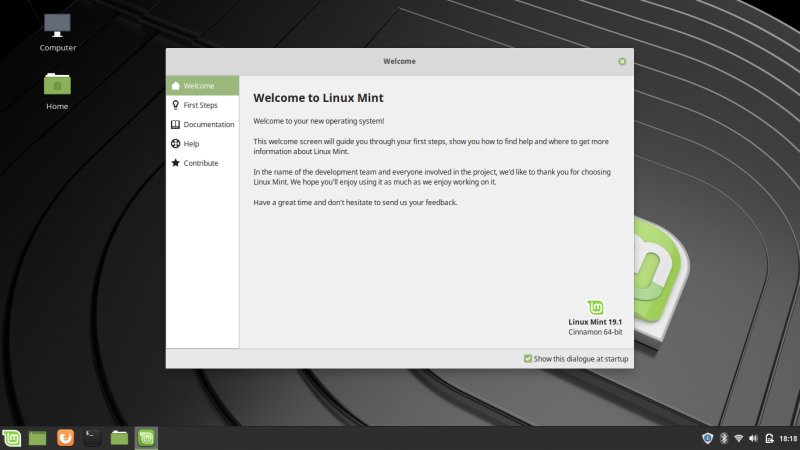Switch to the Help section

pos(203,144)
